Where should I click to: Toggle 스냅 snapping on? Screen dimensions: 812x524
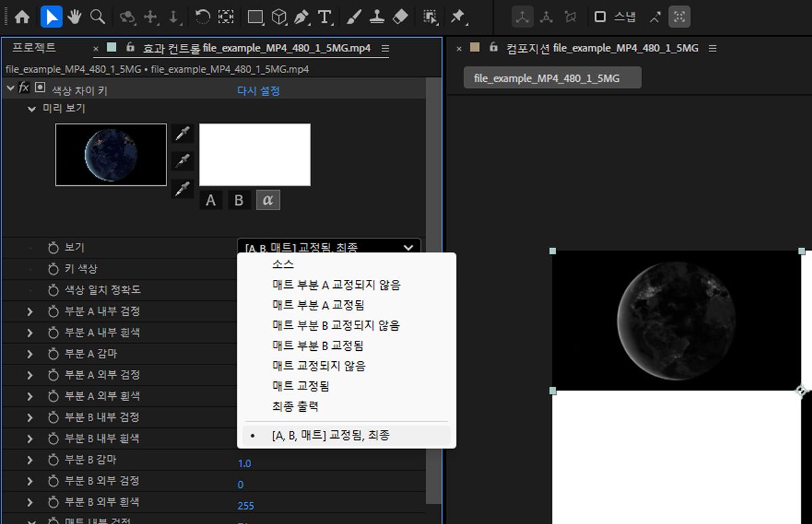[612, 17]
